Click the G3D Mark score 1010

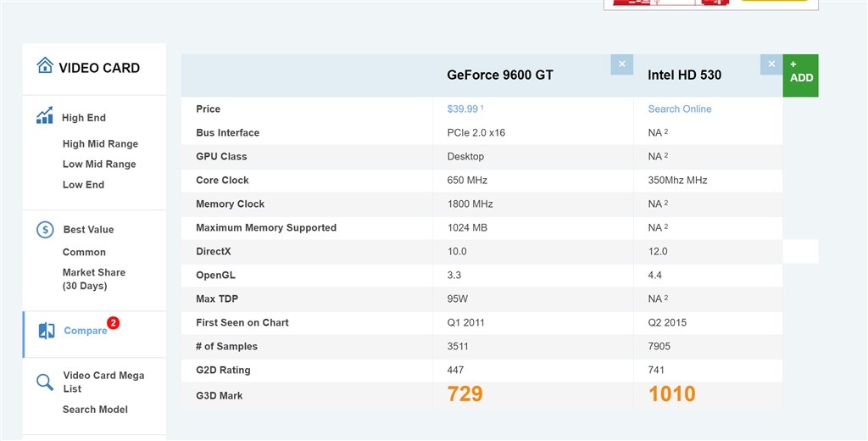coord(672,394)
